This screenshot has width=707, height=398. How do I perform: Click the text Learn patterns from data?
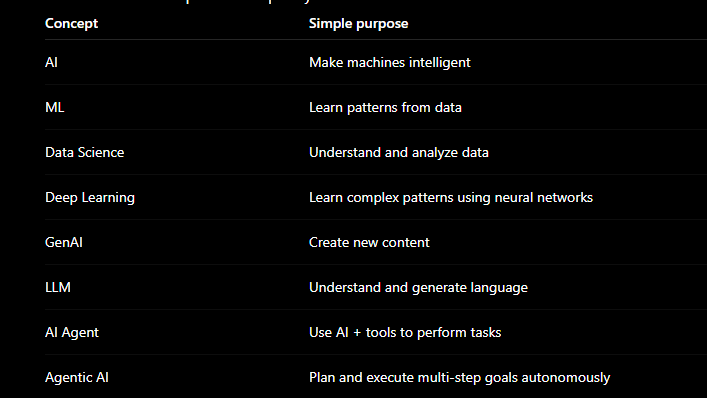[385, 107]
